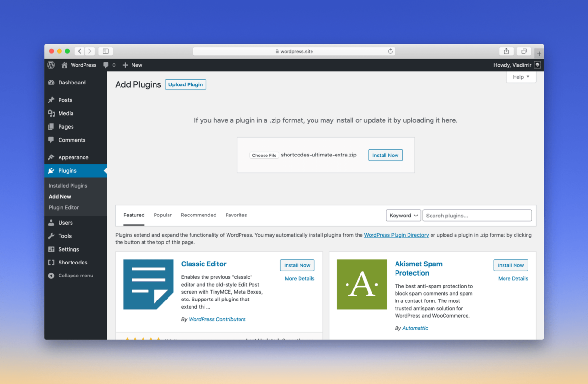Click the WordPress logo icon in admin bar
The image size is (588, 384).
point(51,65)
